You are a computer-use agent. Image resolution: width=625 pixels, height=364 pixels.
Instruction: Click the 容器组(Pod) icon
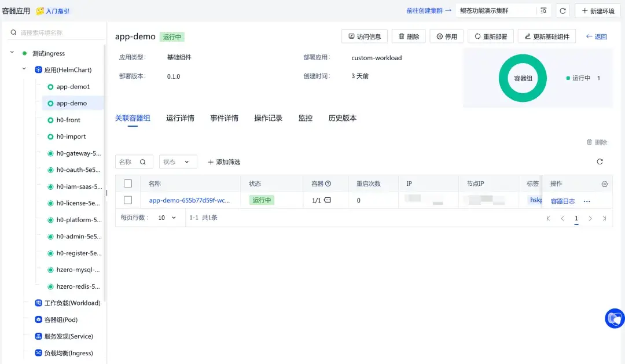(x=38, y=320)
